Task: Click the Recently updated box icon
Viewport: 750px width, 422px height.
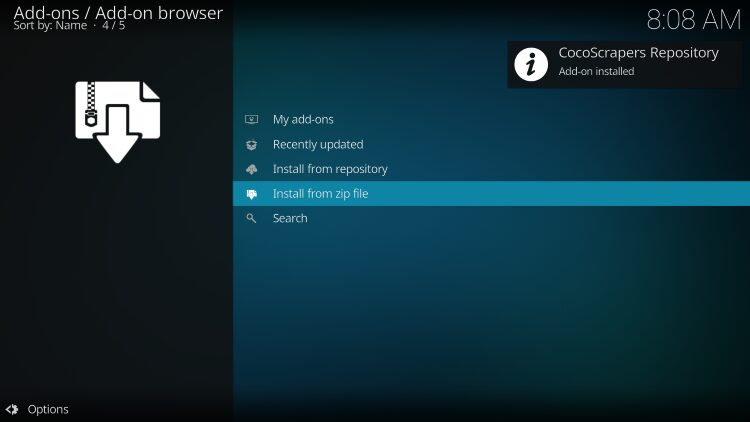Action: pos(252,144)
